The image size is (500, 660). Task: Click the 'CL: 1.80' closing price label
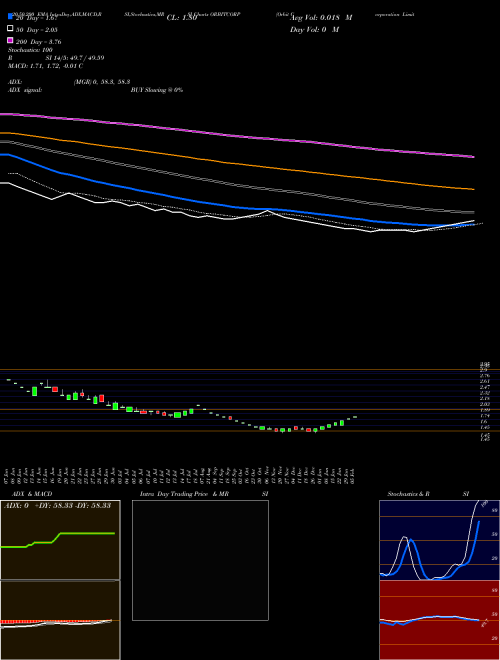[182, 18]
